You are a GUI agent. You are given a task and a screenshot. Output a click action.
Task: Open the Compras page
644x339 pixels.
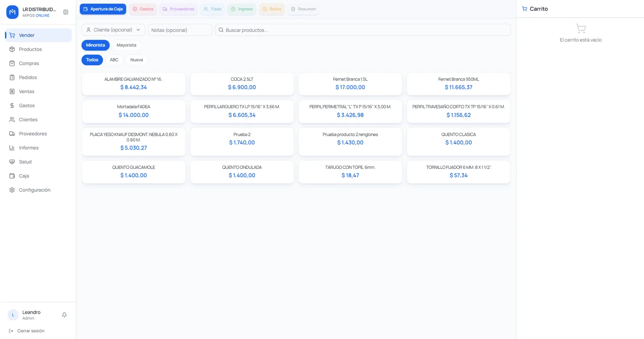tap(38, 64)
